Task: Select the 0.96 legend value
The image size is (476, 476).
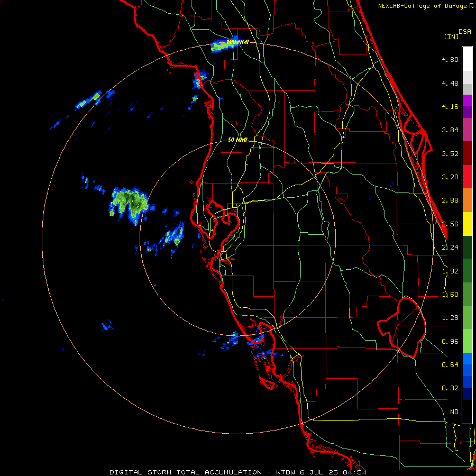Action: [x=450, y=342]
